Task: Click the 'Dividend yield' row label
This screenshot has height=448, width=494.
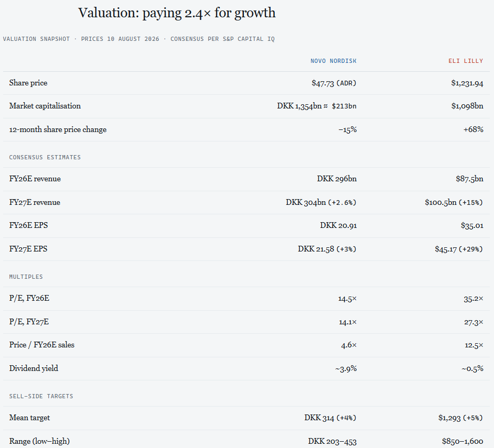Action: coord(34,368)
